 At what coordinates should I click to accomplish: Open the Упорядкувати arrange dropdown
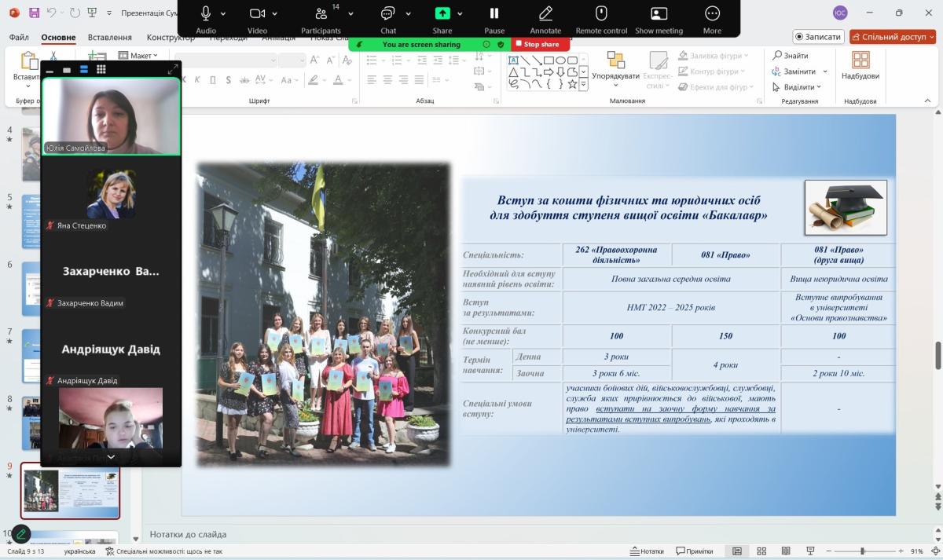(x=615, y=76)
